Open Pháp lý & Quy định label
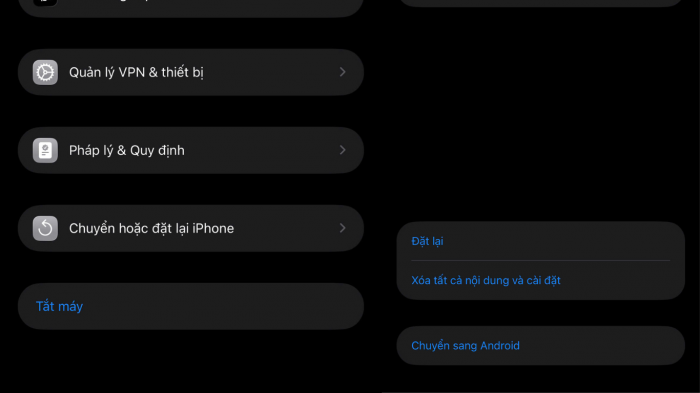Image resolution: width=700 pixels, height=393 pixels. point(127,151)
